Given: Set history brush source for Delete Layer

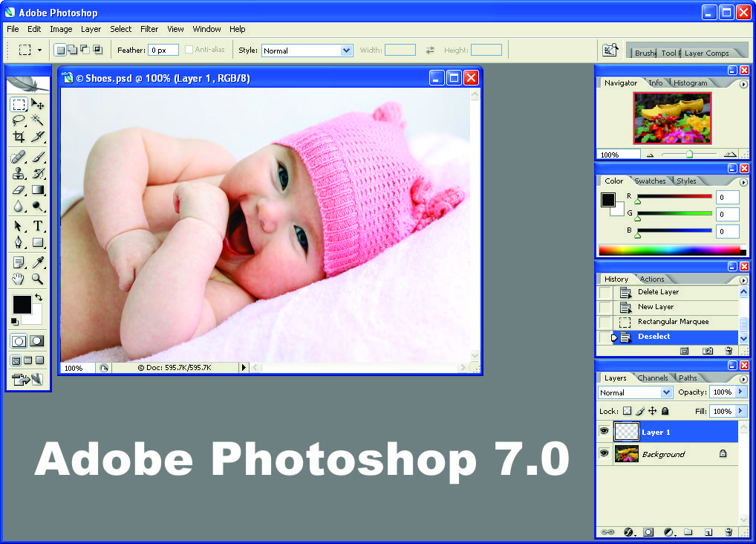Looking at the screenshot, I should (605, 292).
